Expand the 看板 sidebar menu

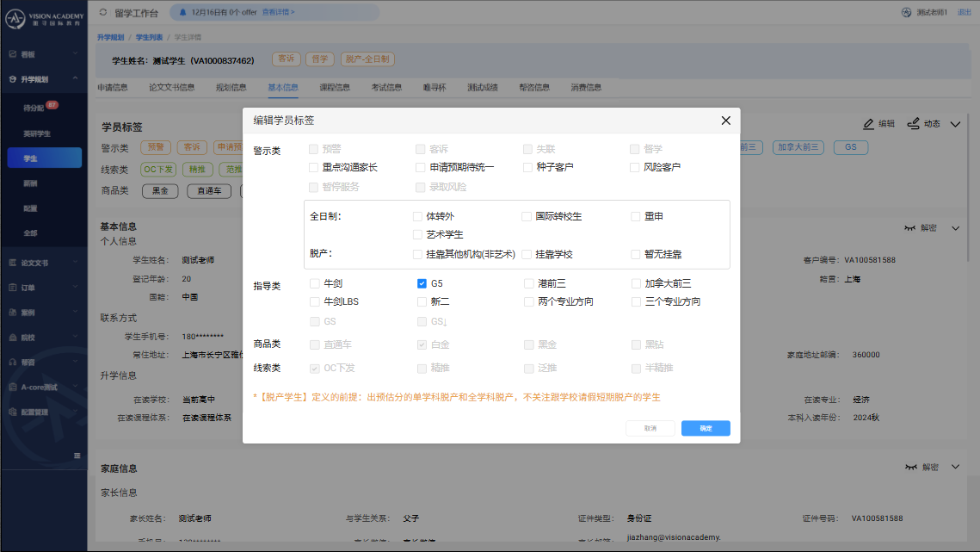point(43,54)
